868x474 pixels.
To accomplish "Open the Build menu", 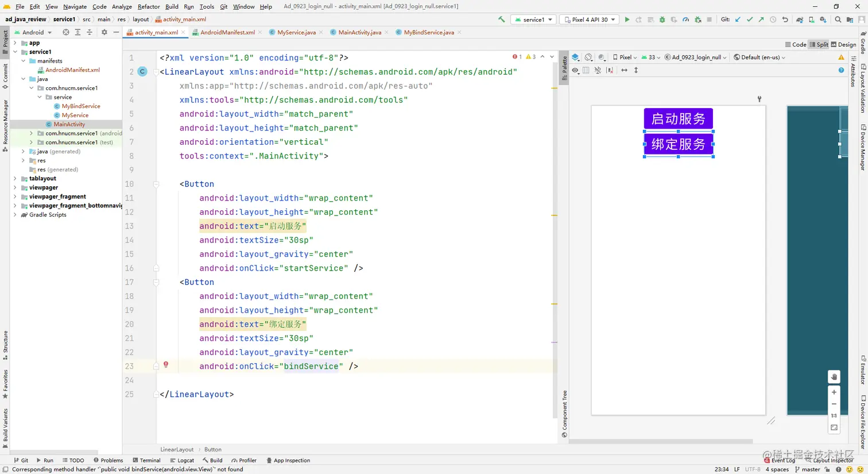I will [172, 6].
